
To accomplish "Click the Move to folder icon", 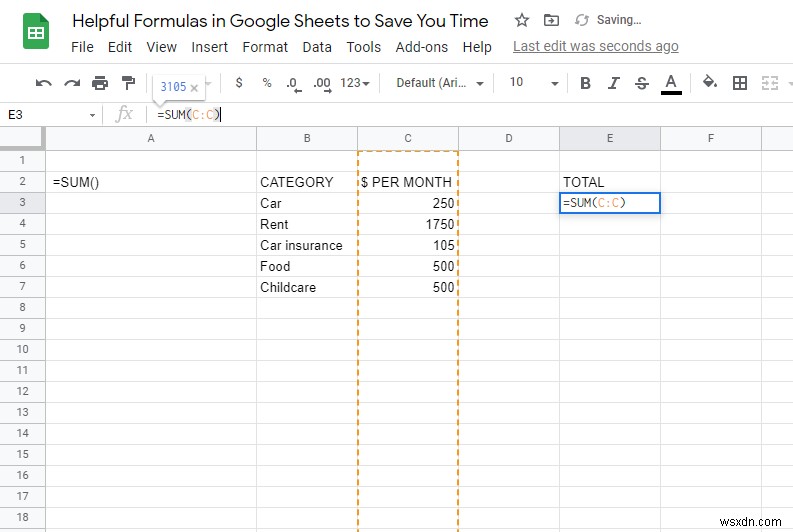I will 552,20.
